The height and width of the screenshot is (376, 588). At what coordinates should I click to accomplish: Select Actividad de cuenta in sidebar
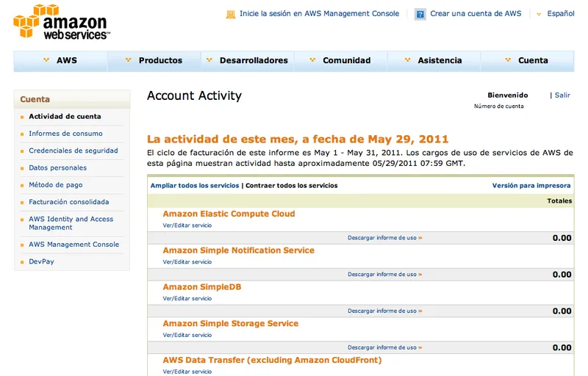tap(65, 117)
